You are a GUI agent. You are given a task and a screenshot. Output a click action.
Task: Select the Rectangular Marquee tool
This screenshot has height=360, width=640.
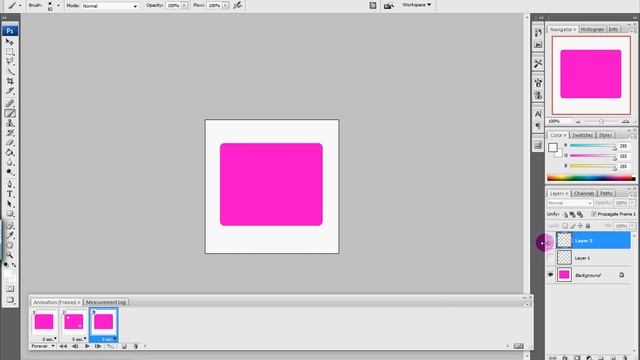[x=10, y=52]
